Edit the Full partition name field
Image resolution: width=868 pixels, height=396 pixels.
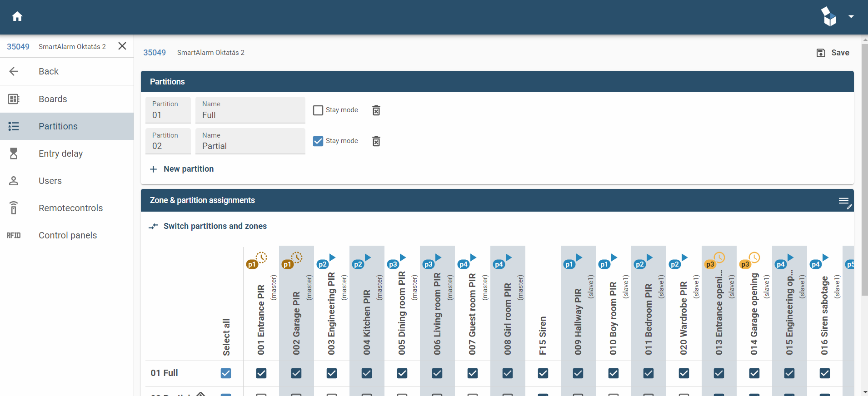[250, 110]
